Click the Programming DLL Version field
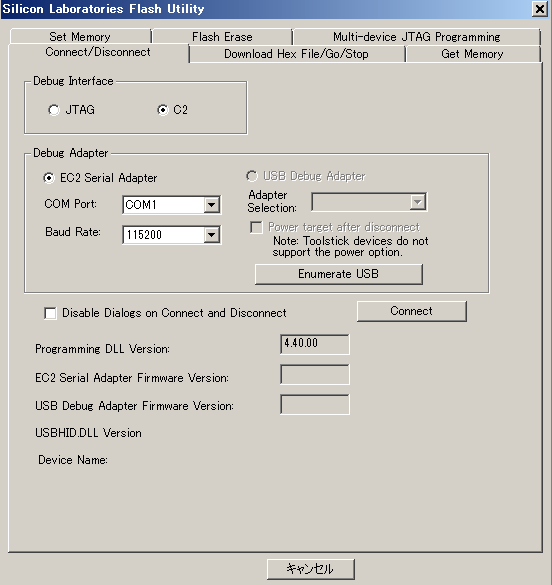The image size is (552, 585). click(x=315, y=344)
